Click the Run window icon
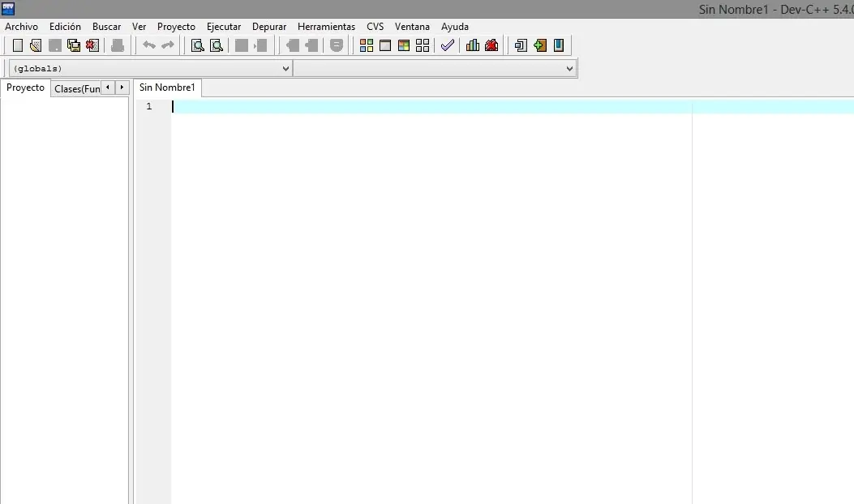Viewport: 854px width, 504px height. pos(385,45)
